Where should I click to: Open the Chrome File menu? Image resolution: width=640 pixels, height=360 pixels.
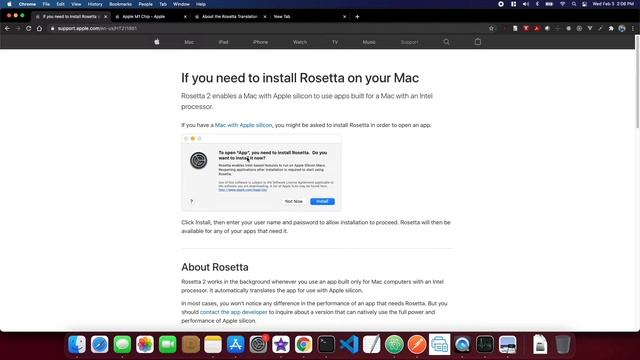(46, 4)
